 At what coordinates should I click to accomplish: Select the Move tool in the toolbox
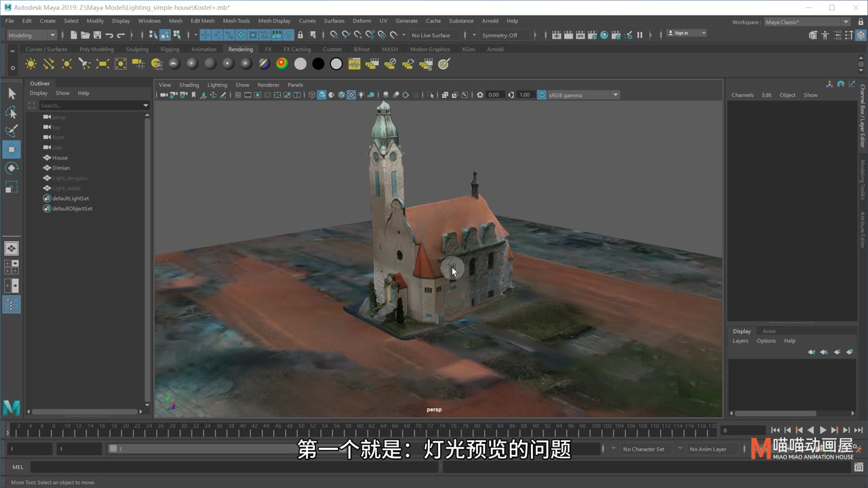(12, 149)
